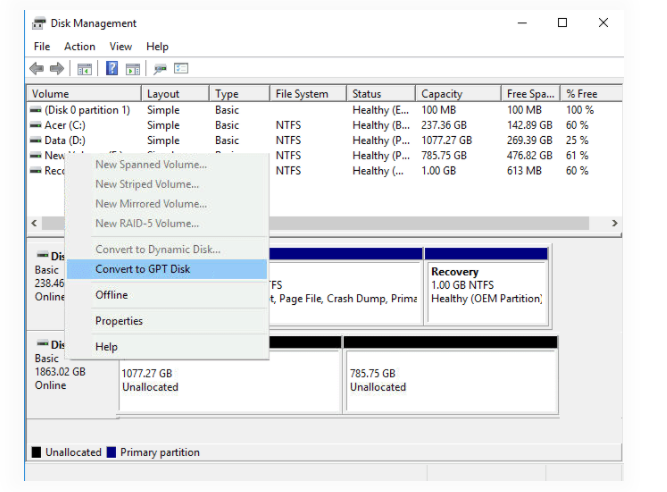Click the volume list left scroll arrow
Image resolution: width=667 pixels, height=492 pixels.
[35, 223]
